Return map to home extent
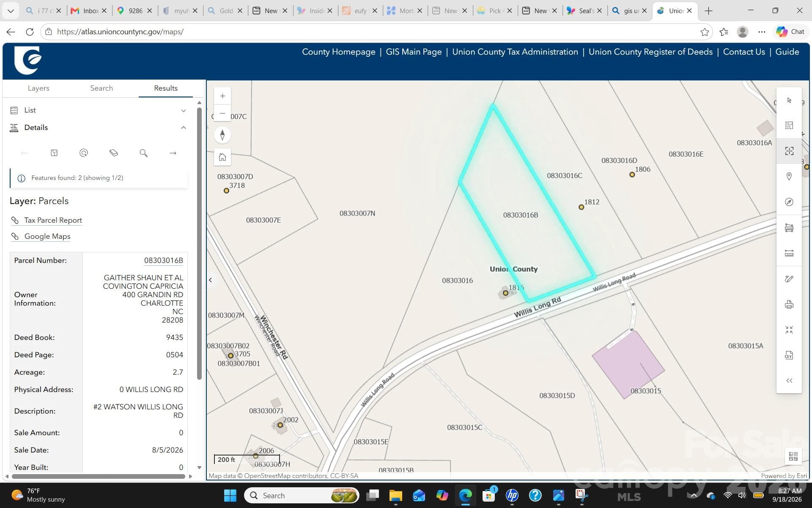Screen dimensions: 812x508 (x=222, y=157)
